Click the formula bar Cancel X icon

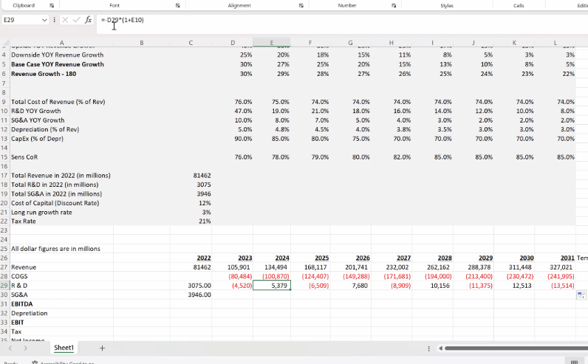point(65,20)
